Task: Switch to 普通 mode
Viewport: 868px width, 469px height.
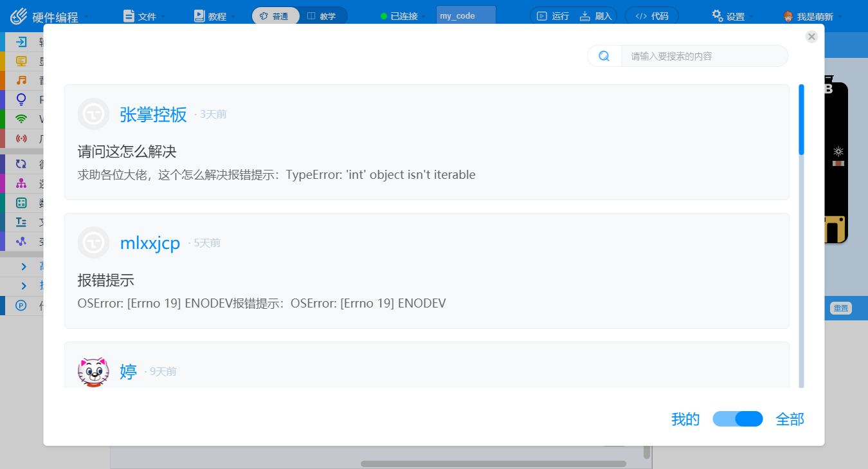Action: click(275, 16)
